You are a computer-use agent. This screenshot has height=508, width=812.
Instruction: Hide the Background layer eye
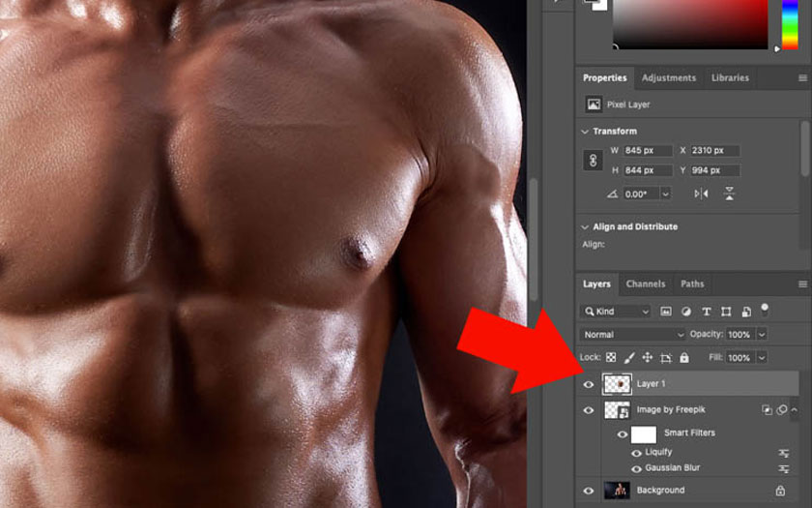[589, 491]
